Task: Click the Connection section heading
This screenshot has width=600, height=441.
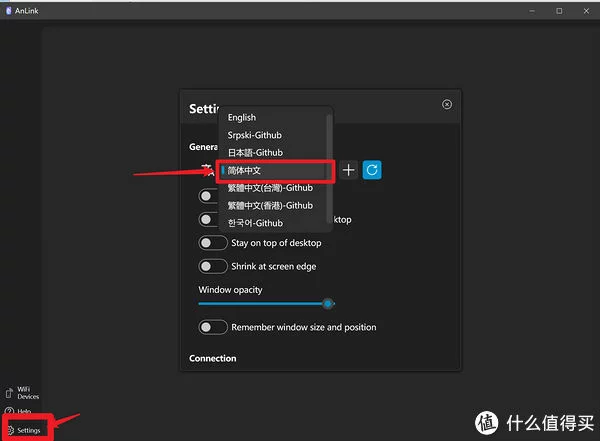Action: coord(213,358)
